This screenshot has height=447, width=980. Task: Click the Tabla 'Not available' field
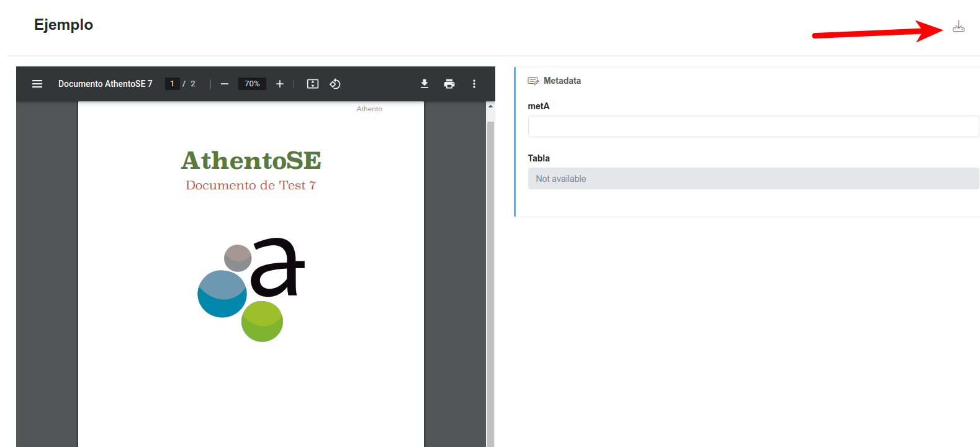click(x=753, y=179)
